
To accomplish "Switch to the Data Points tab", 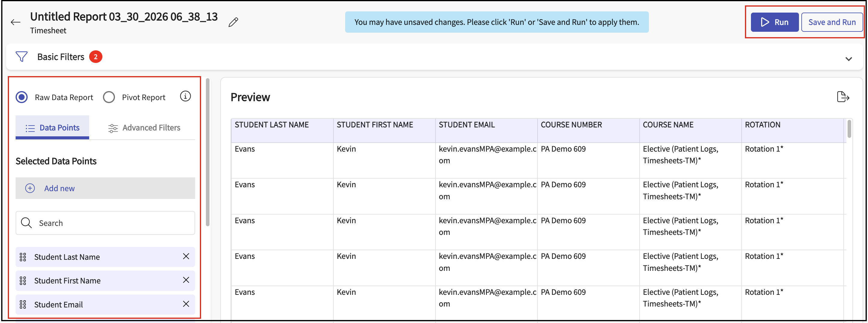I will pos(53,128).
